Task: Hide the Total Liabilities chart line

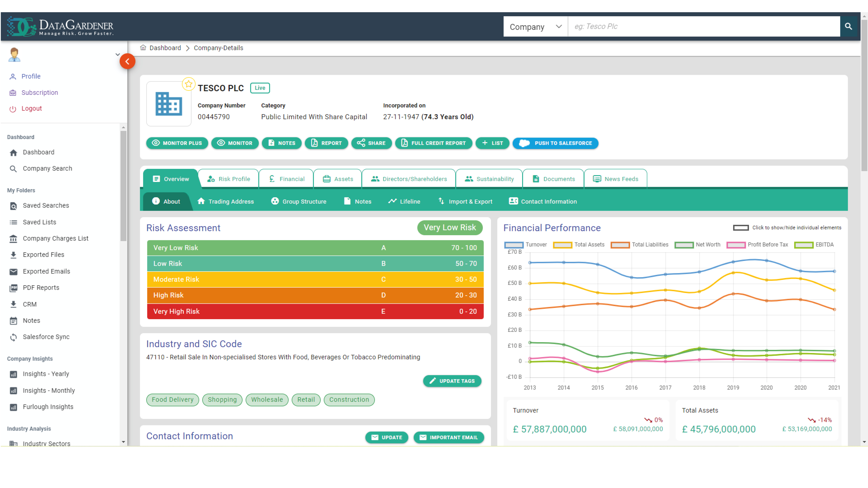Action: (620, 245)
